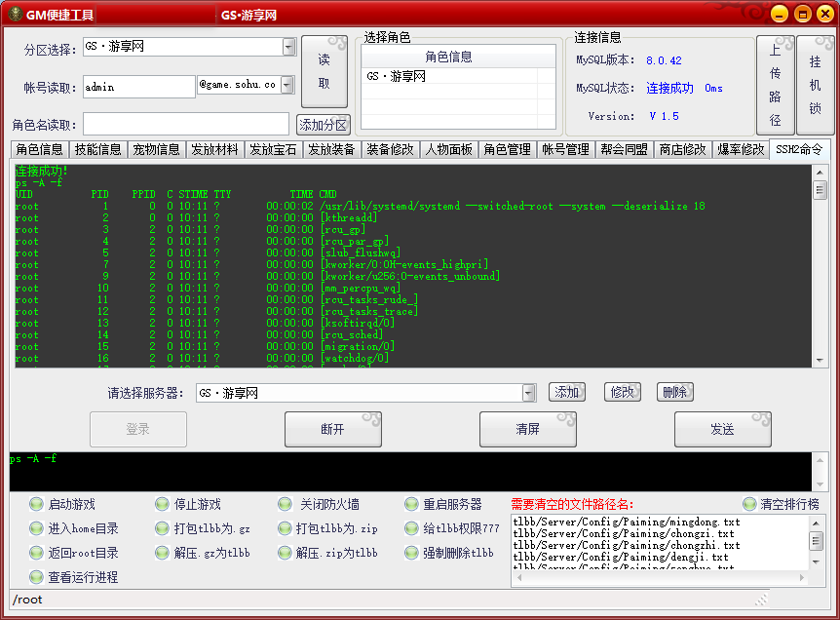
Task: Click the 添加分区 button
Action: click(x=324, y=125)
